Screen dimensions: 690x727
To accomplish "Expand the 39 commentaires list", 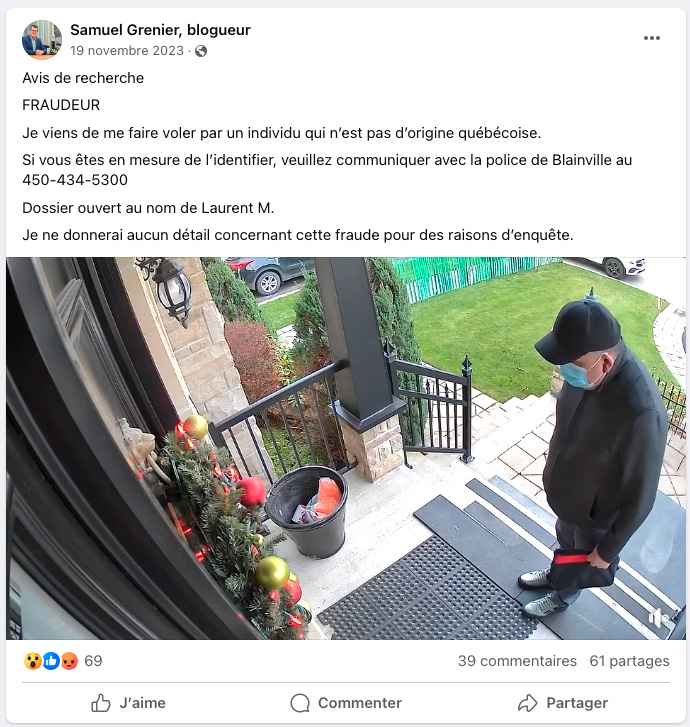I will pyautogui.click(x=517, y=661).
